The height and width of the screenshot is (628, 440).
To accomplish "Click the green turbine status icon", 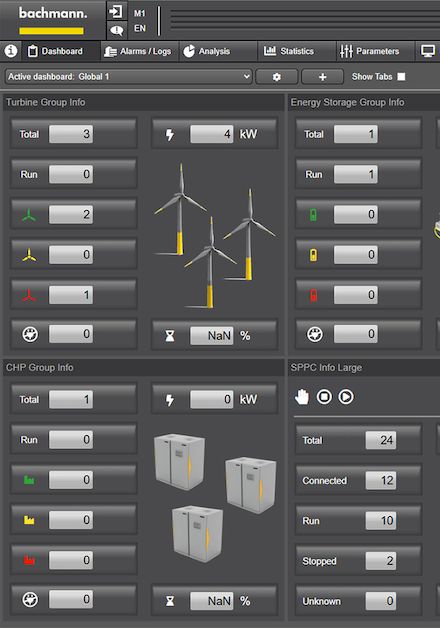I will pyautogui.click(x=29, y=215).
